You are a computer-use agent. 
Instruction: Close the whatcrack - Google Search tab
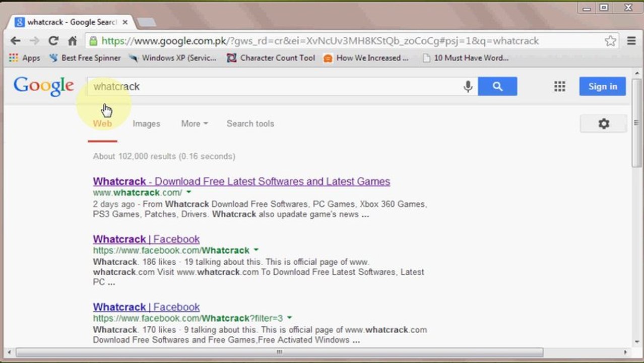pyautogui.click(x=125, y=22)
